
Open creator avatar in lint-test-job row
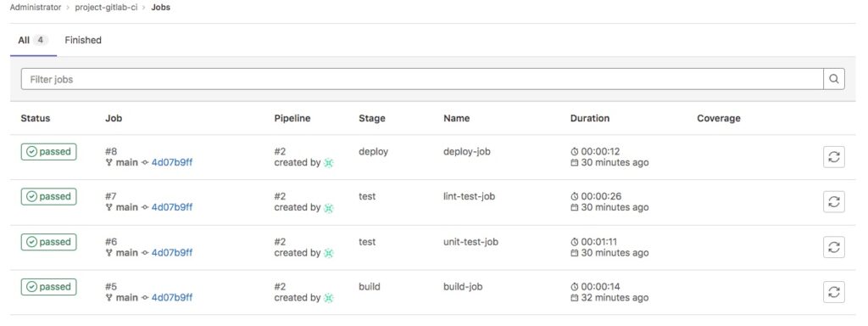click(x=329, y=208)
